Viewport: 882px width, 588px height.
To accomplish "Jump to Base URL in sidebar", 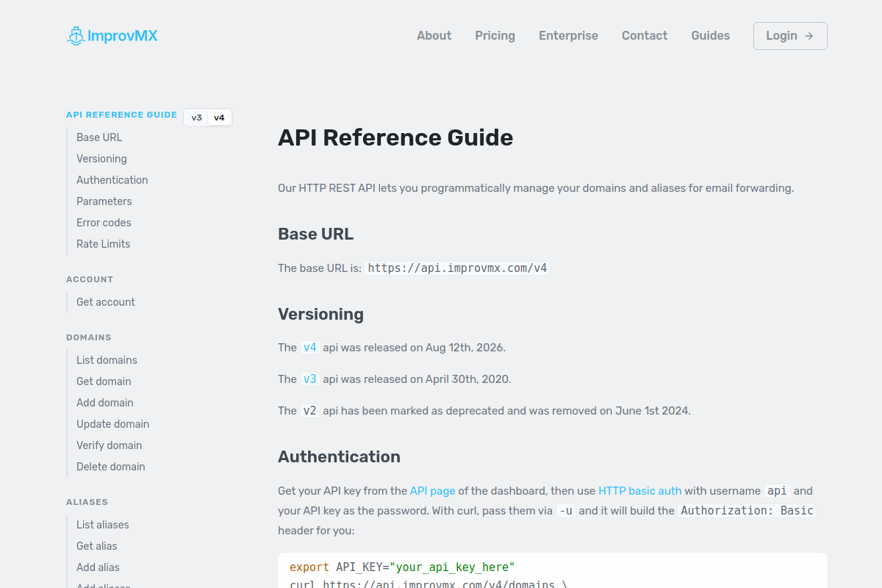I will pyautogui.click(x=99, y=137).
